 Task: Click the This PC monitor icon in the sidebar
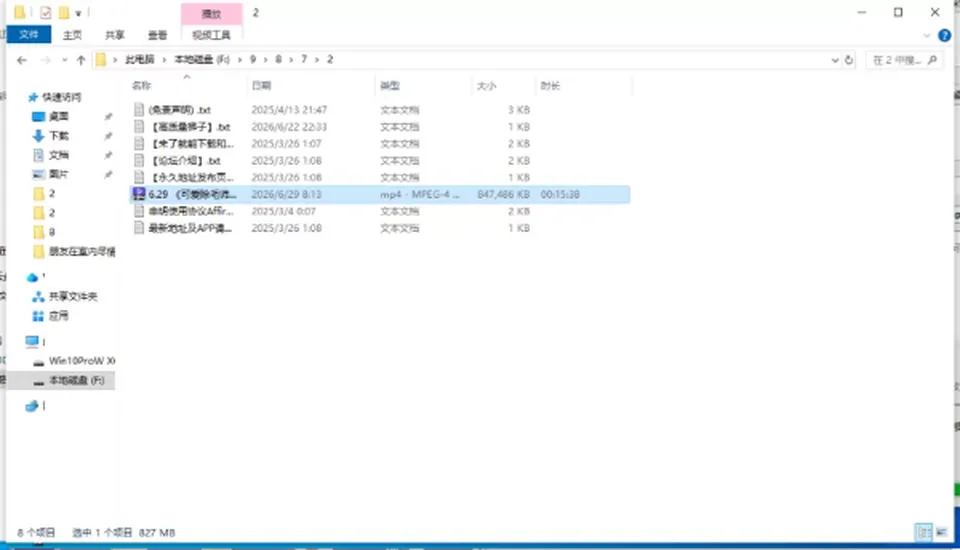pyautogui.click(x=32, y=341)
